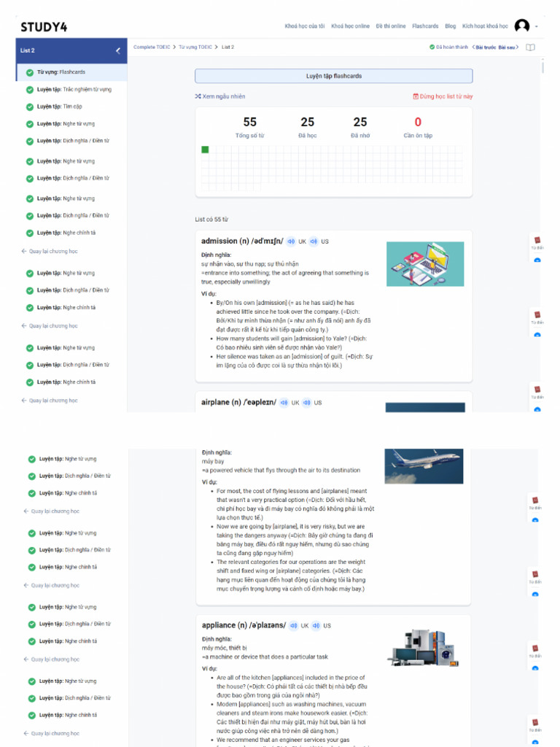Open the red dictionary icon beside admission

[537, 241]
